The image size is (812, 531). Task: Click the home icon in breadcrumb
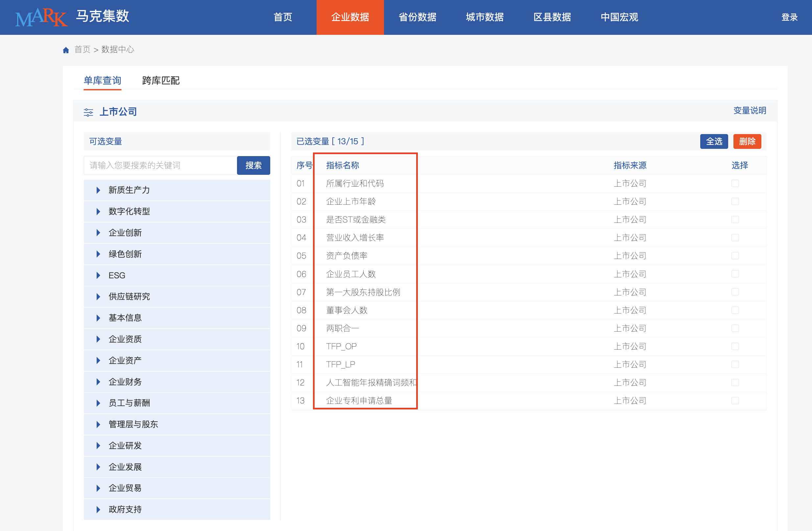point(66,50)
